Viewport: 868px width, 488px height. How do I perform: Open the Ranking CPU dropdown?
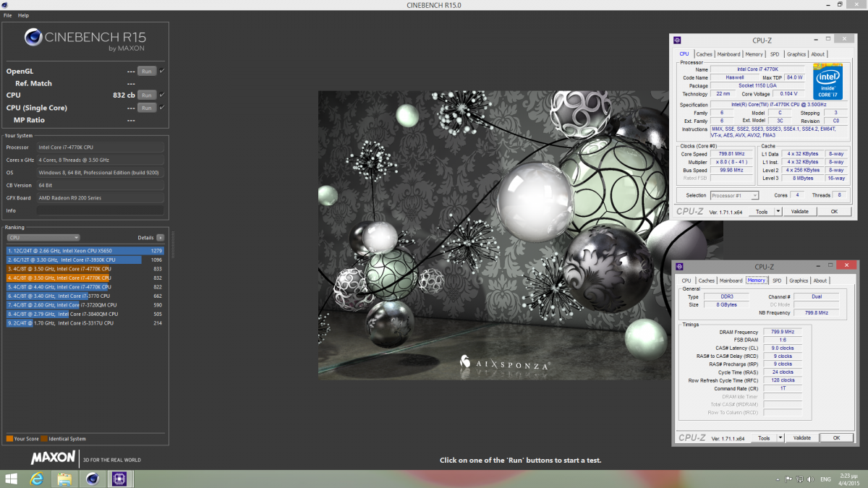click(43, 237)
